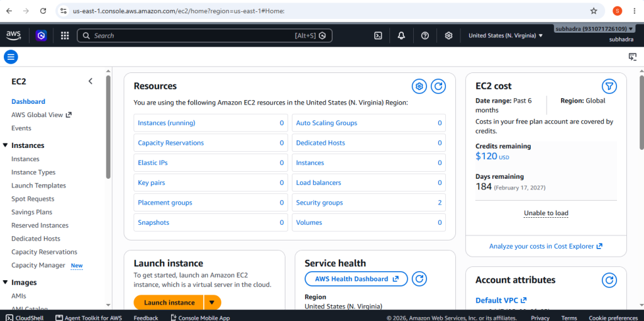Viewport: 644px width, 321px height.
Task: Go back in browser history
Action: [x=9, y=11]
